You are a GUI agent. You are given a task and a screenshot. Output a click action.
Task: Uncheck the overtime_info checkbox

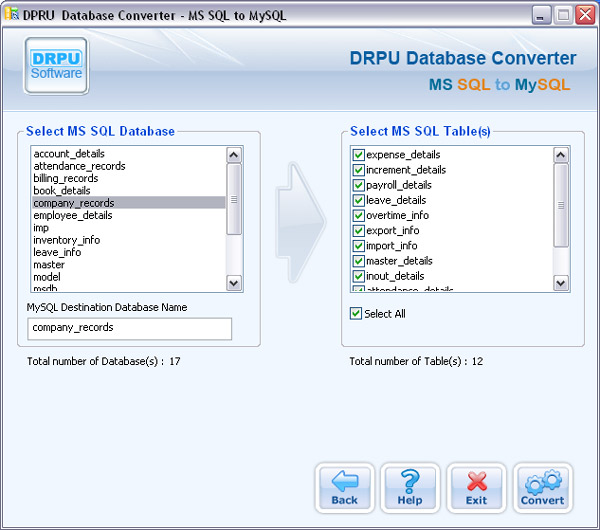click(x=358, y=215)
